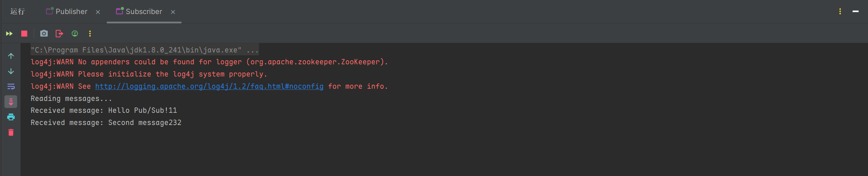
Task: Stop the running Subscriber process
Action: (x=24, y=33)
